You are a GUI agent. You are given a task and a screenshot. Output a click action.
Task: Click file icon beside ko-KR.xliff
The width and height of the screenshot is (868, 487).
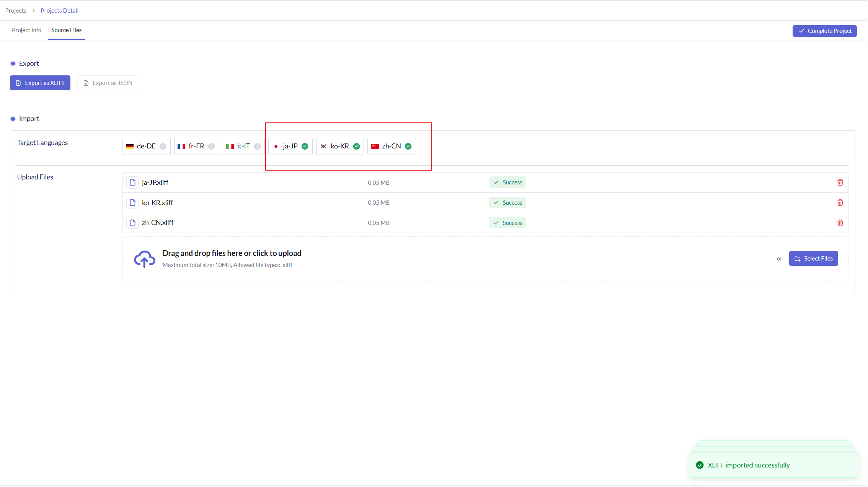tap(132, 203)
